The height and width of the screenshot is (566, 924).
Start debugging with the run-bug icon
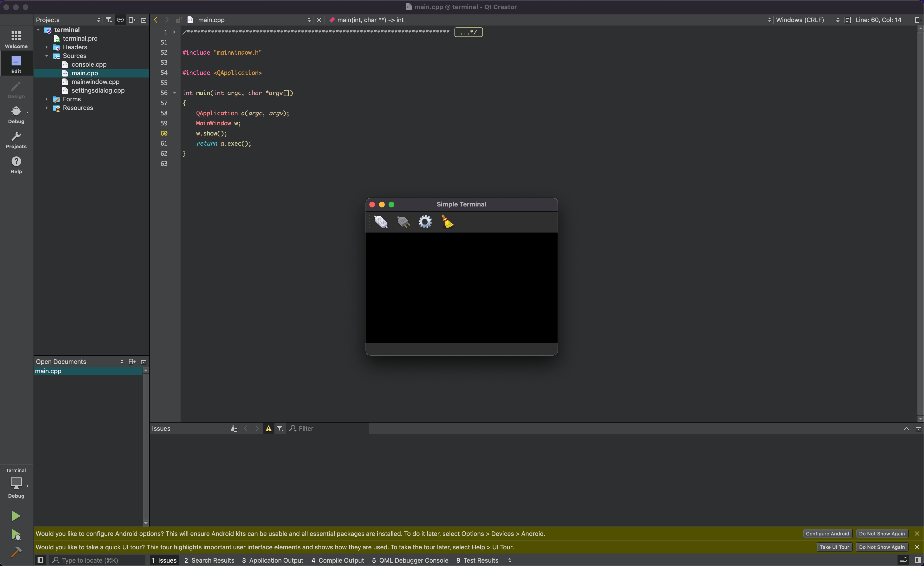(16, 534)
